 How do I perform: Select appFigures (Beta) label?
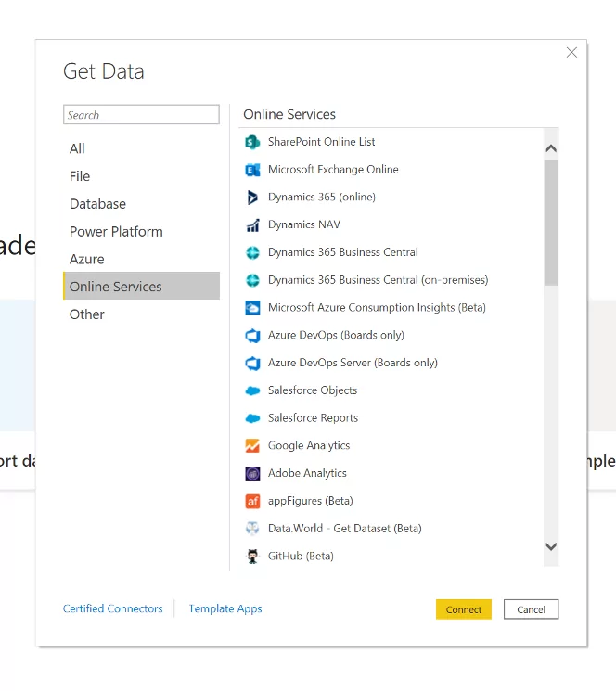pyautogui.click(x=310, y=501)
